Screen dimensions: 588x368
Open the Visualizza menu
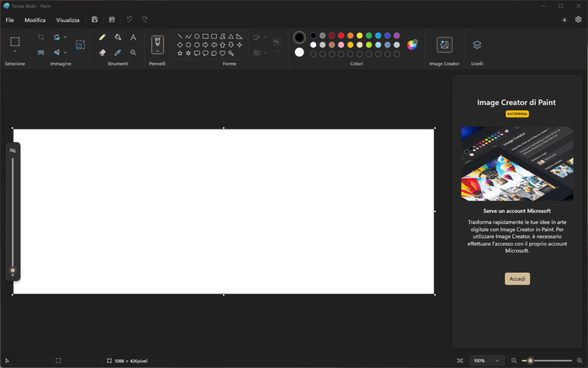coord(68,20)
